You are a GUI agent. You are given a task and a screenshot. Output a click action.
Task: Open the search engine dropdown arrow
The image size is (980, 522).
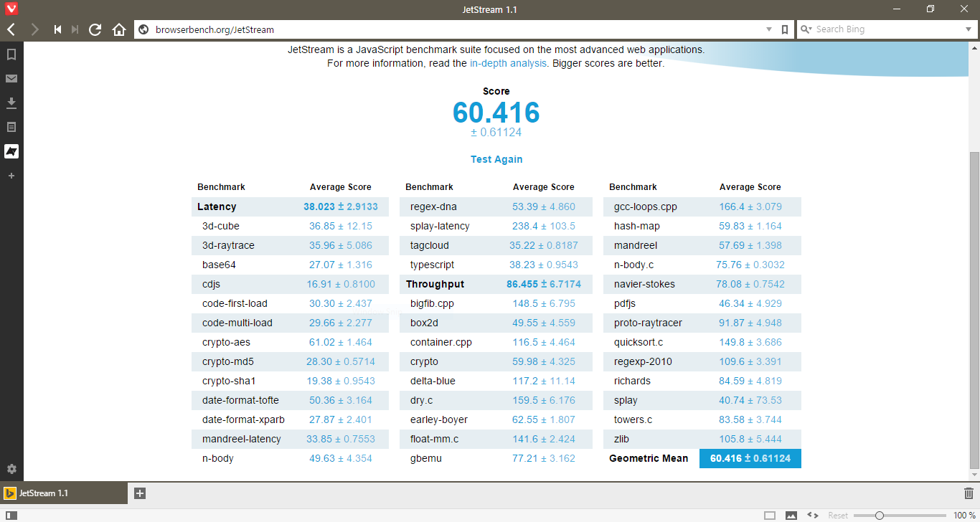coord(968,29)
